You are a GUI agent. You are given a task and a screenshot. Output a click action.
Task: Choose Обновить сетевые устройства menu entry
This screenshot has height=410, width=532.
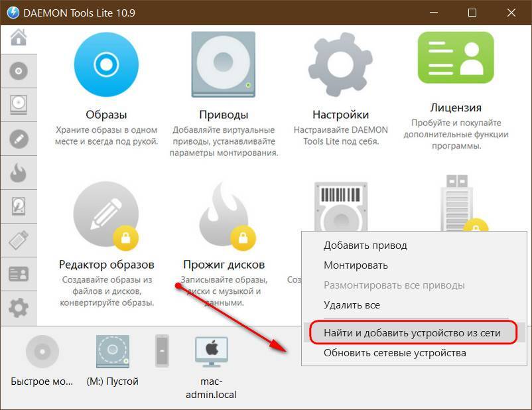(395, 353)
